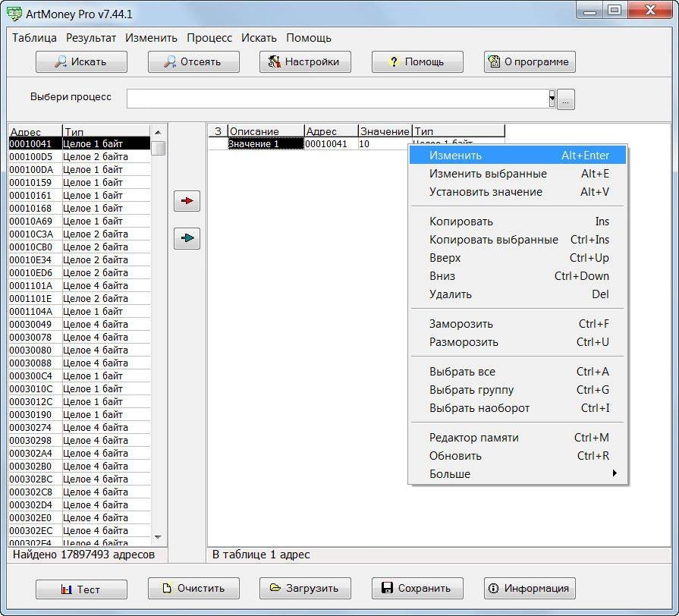Choose Удалить in the context menu
This screenshot has width=679, height=616.
coord(518,294)
